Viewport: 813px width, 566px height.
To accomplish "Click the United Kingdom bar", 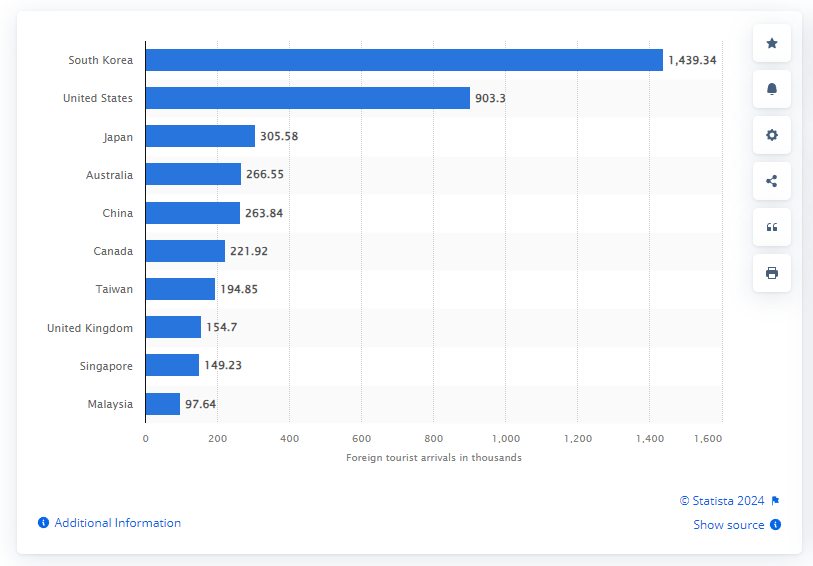I will click(173, 327).
